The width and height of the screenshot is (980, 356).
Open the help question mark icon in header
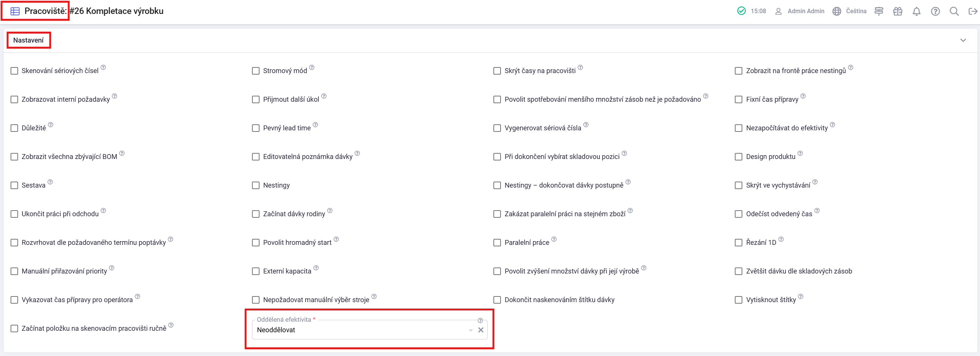pos(935,11)
